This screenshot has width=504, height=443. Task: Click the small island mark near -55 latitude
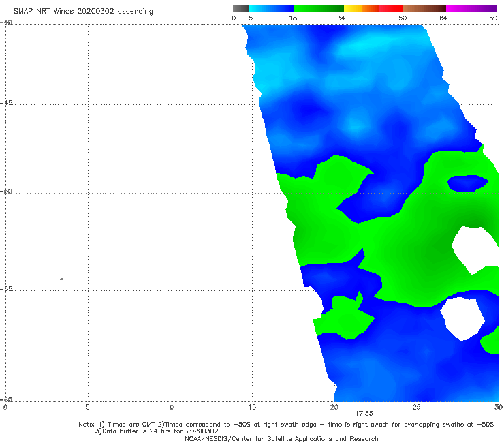click(x=62, y=279)
